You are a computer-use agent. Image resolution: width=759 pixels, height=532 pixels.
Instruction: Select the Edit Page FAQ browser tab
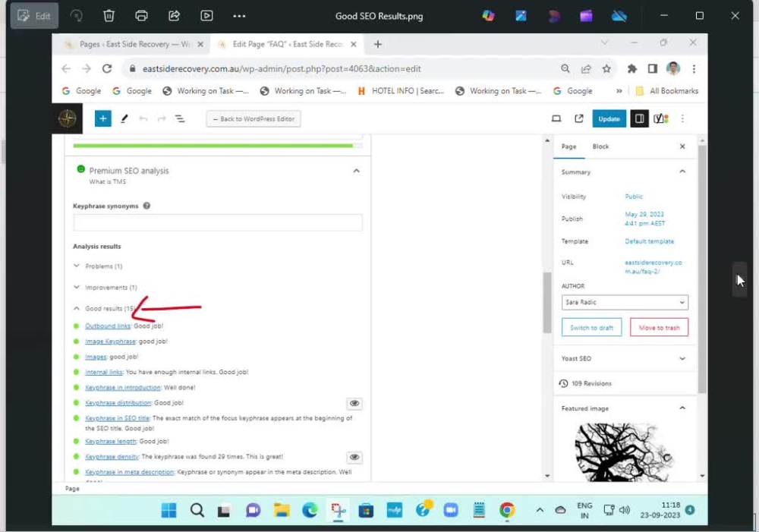[x=287, y=44]
